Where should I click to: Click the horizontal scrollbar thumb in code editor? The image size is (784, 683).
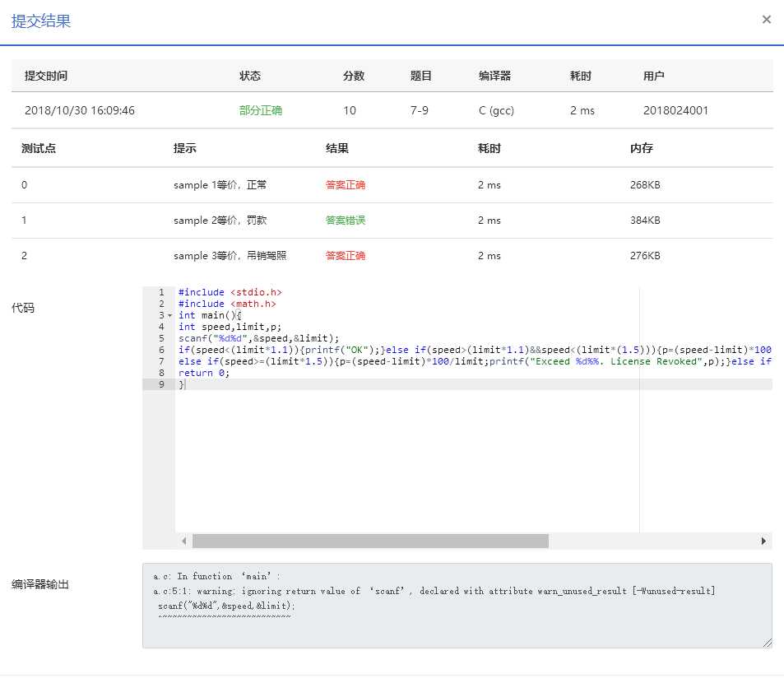[x=370, y=541]
